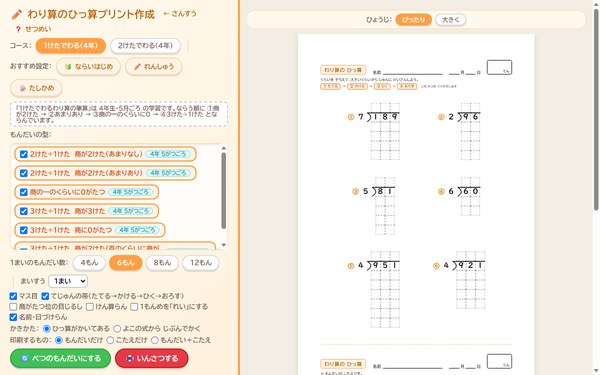
Task: Click the score box on first preview sheet
Action: pyautogui.click(x=499, y=67)
